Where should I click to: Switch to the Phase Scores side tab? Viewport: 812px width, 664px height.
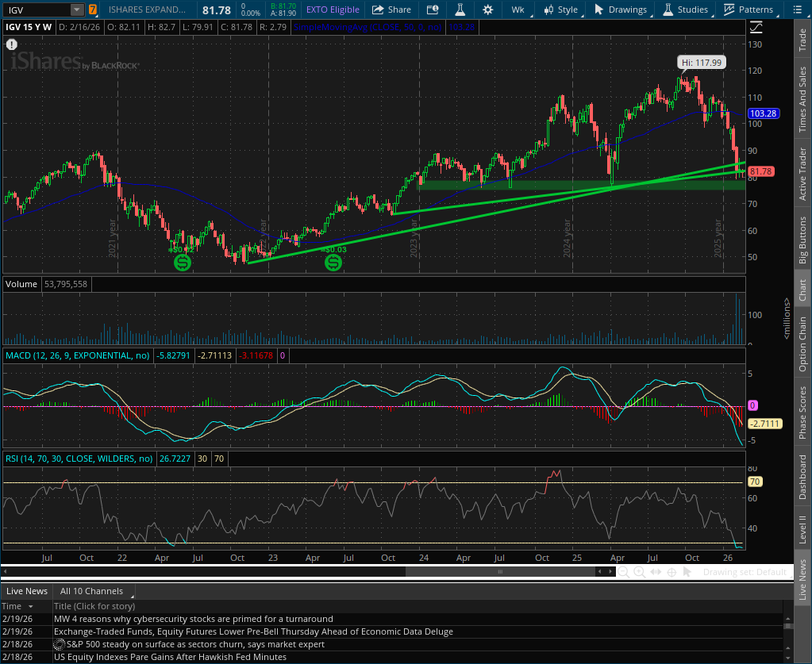(x=802, y=413)
